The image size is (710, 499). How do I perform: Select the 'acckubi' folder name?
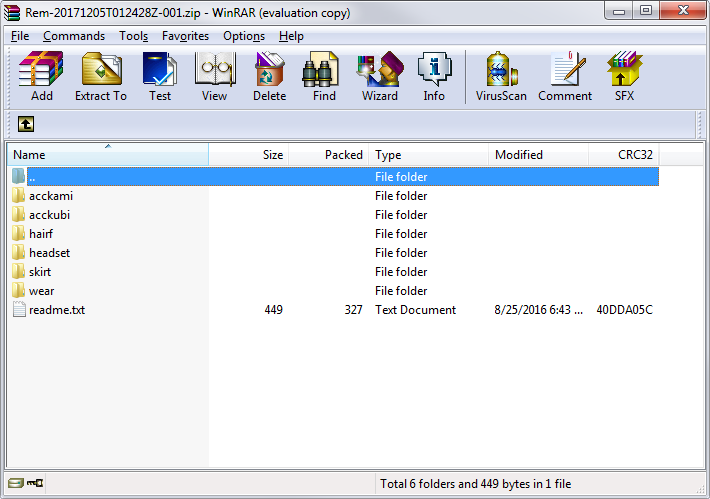(x=49, y=215)
